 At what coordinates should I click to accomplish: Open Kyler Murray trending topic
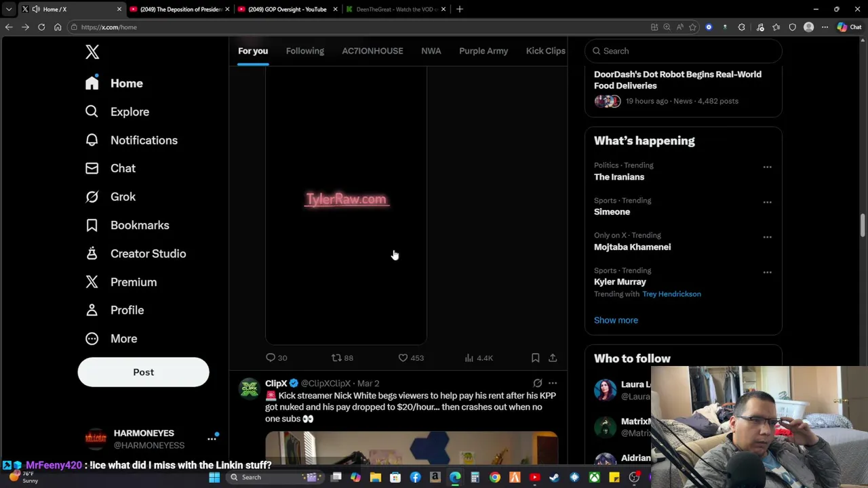(620, 282)
